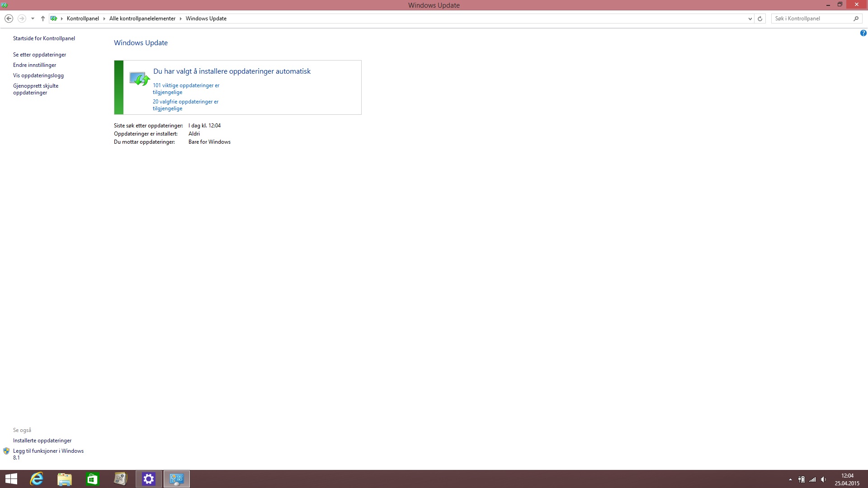Click Se etter oppdateringer
868x488 pixels.
tap(39, 55)
